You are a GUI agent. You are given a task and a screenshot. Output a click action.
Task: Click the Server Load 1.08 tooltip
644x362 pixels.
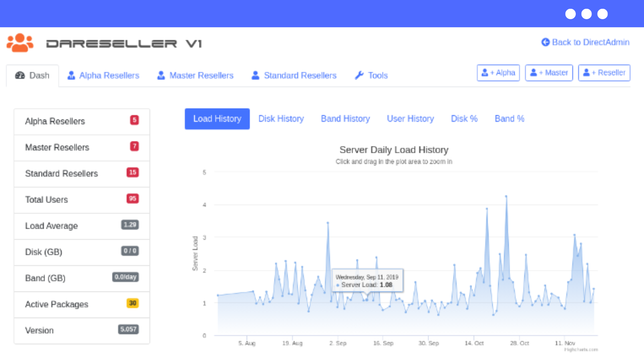tap(368, 281)
